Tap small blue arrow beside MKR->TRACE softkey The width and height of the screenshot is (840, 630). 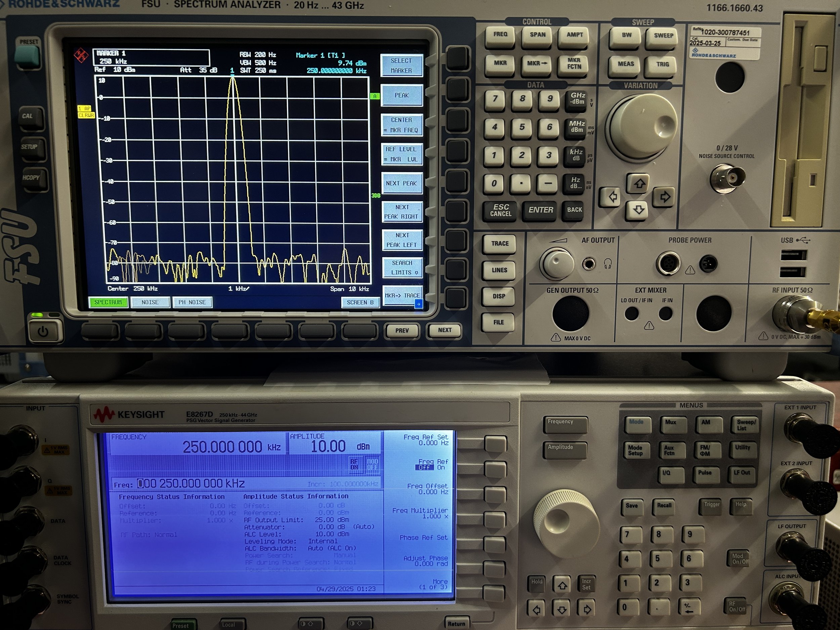pyautogui.click(x=418, y=303)
